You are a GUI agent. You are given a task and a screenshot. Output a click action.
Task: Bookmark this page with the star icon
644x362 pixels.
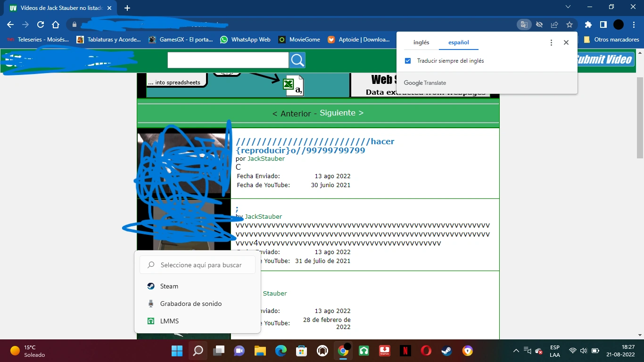pyautogui.click(x=569, y=25)
